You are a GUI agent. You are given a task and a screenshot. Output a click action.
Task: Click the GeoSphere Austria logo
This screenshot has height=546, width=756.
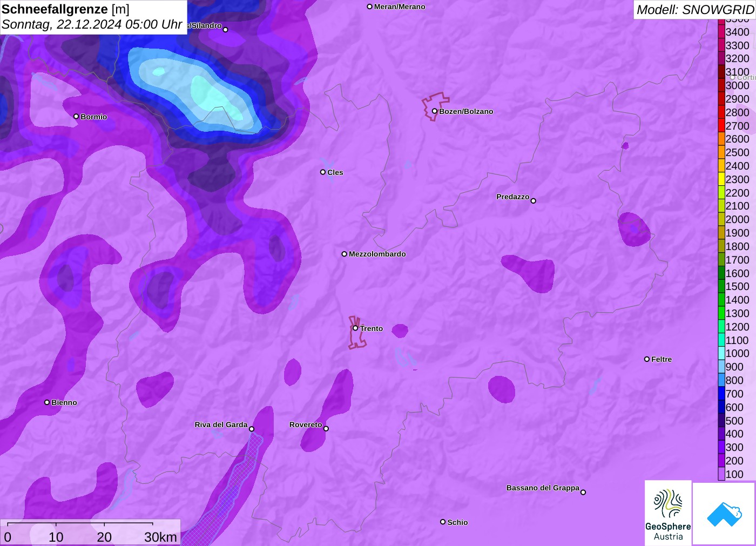[x=668, y=513]
